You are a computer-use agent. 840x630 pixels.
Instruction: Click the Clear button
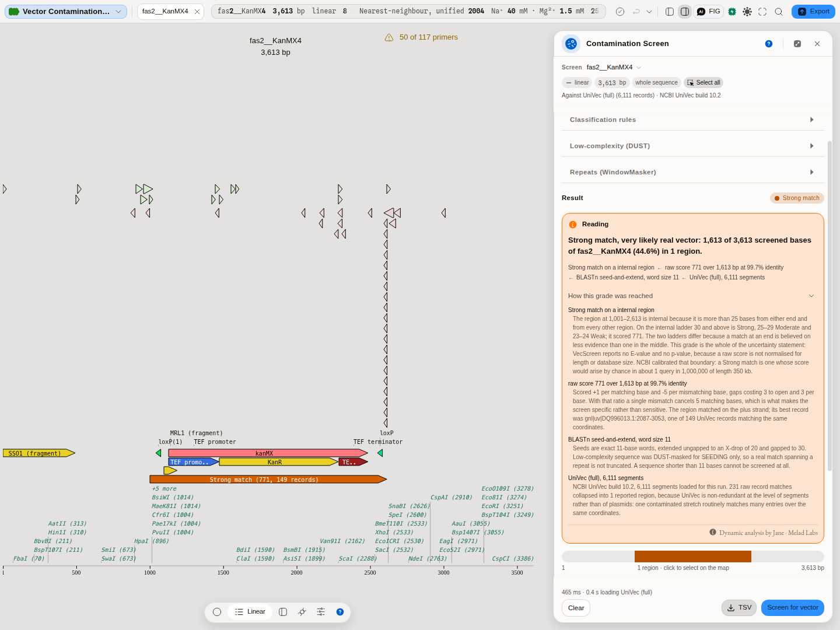point(576,608)
